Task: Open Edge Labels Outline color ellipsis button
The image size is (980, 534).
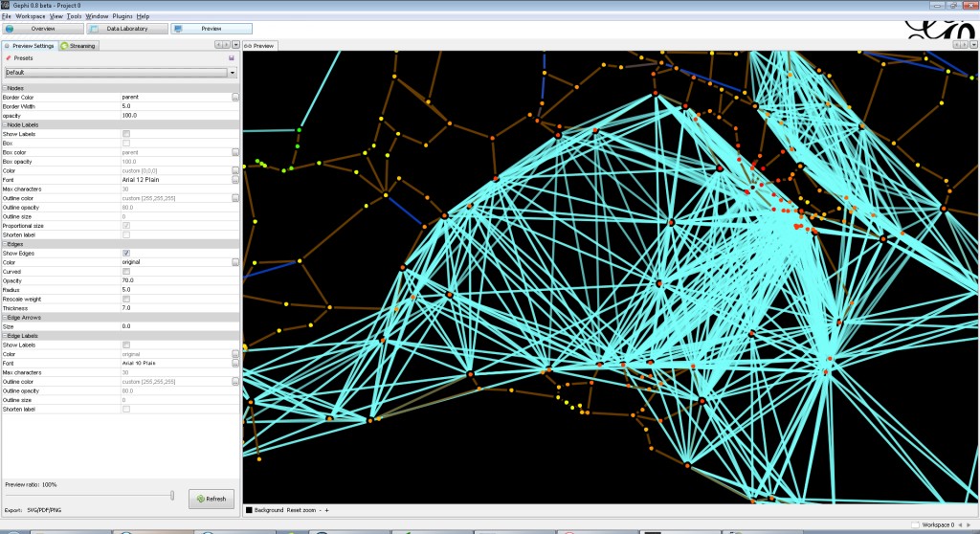Action: click(x=235, y=382)
